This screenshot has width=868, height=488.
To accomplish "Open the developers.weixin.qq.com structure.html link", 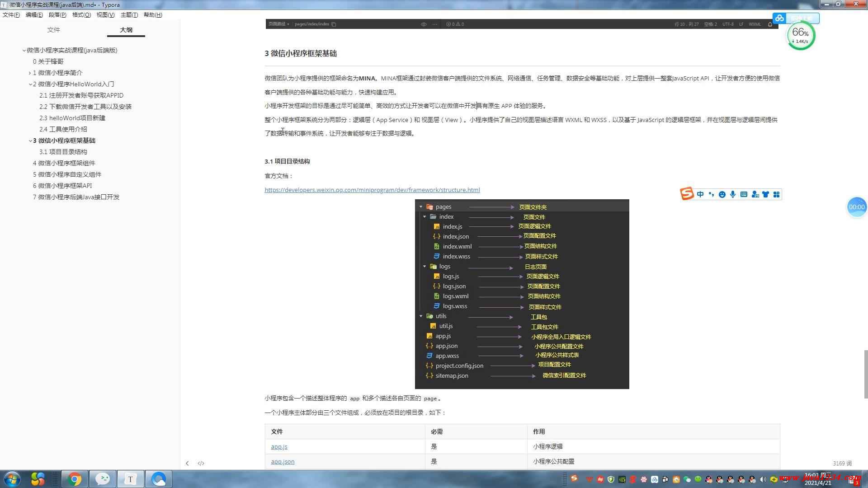I will point(372,190).
